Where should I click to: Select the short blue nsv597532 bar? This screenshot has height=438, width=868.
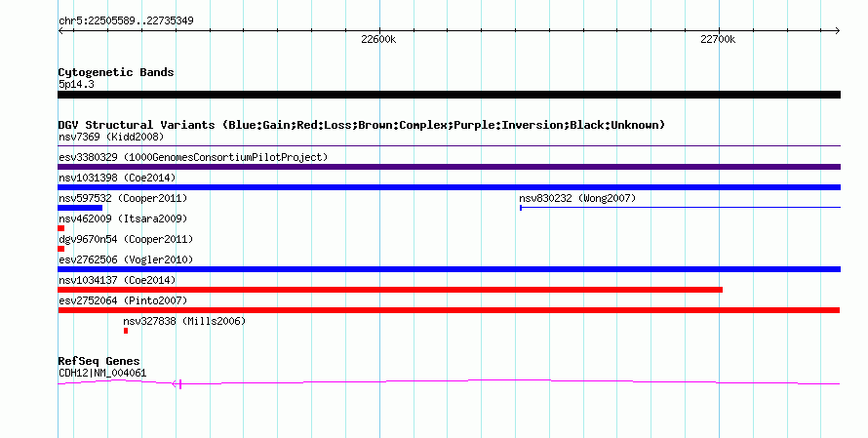point(80,208)
